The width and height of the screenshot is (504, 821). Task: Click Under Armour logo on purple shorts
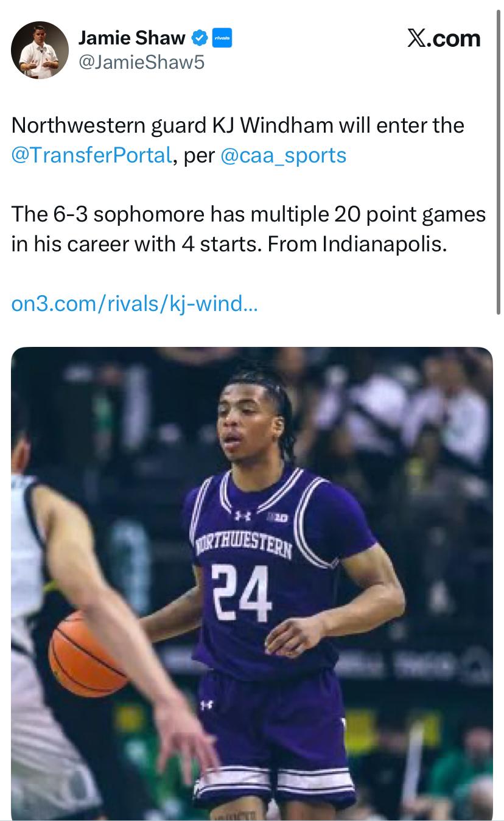(x=206, y=704)
